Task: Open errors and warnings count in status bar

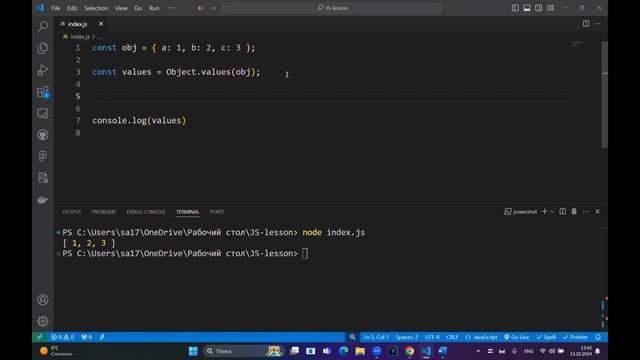Action: 62,337
